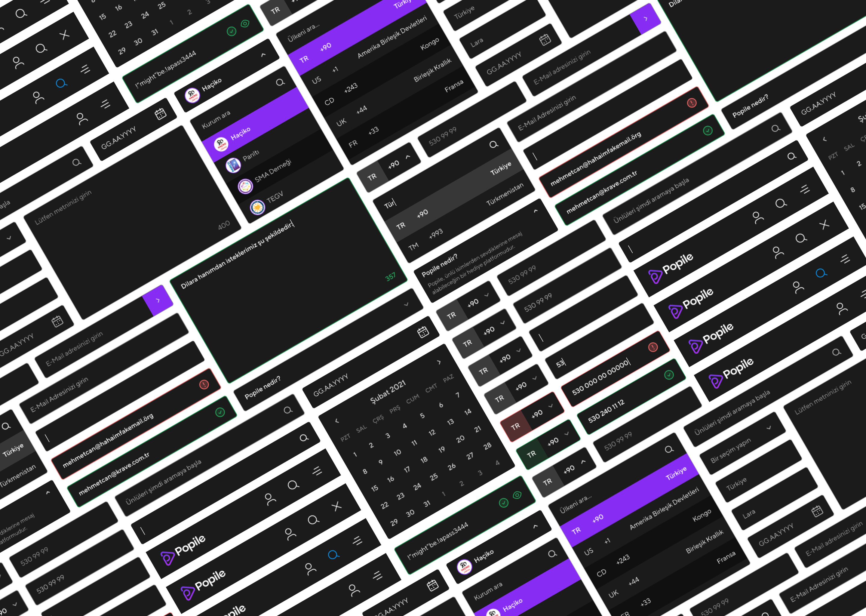Pick day 21 in the Şubat 2021 calendar
The image size is (866, 616).
[478, 429]
